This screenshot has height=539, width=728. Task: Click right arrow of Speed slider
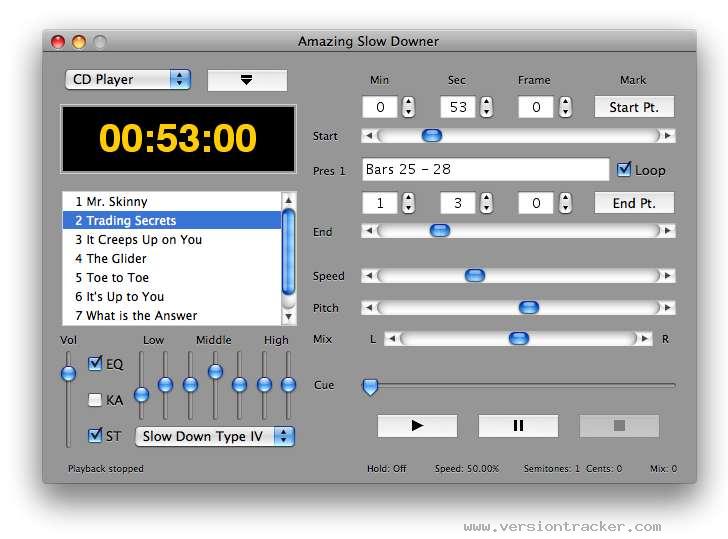click(668, 276)
